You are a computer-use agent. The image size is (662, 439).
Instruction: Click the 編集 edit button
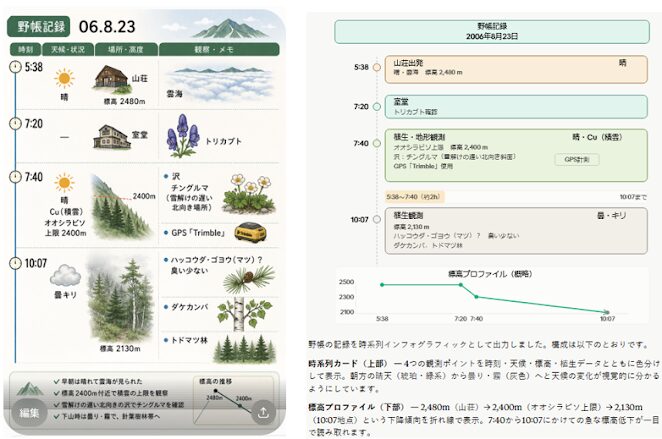(x=29, y=412)
